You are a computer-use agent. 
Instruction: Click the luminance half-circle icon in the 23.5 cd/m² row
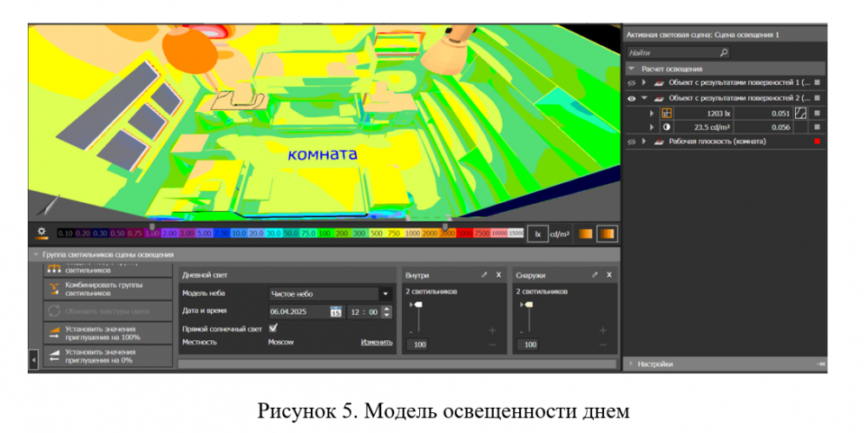pos(667,127)
